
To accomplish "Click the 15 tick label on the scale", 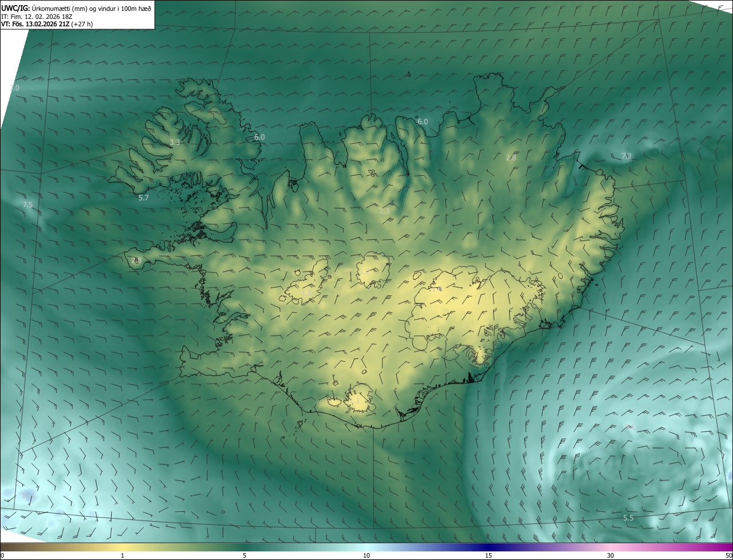I will (x=488, y=555).
